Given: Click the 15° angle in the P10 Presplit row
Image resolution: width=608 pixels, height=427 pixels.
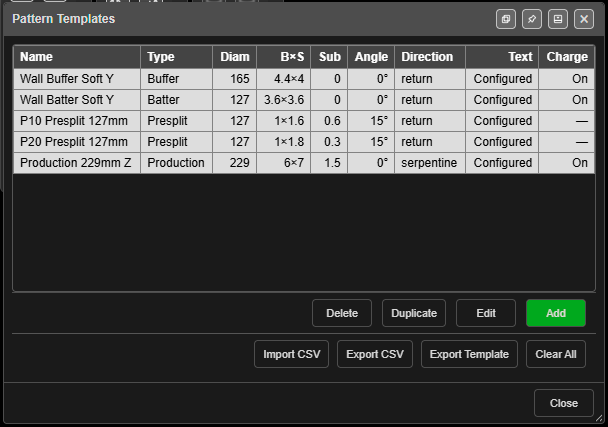Looking at the screenshot, I should coord(371,121).
